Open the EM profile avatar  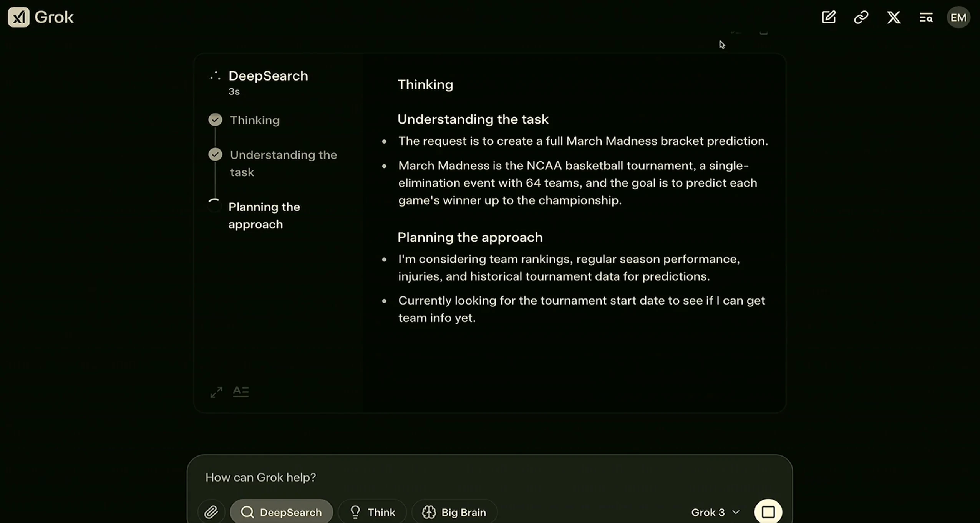pos(958,17)
